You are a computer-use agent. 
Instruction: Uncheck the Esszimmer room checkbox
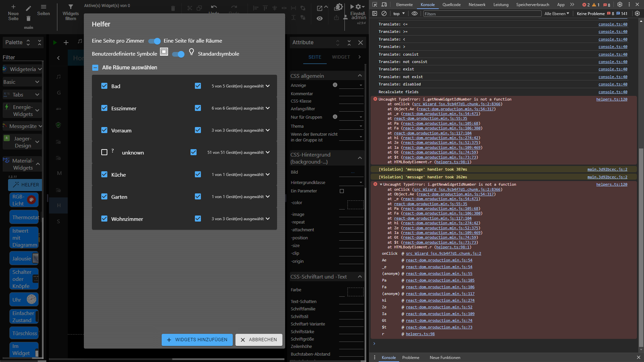click(x=104, y=108)
